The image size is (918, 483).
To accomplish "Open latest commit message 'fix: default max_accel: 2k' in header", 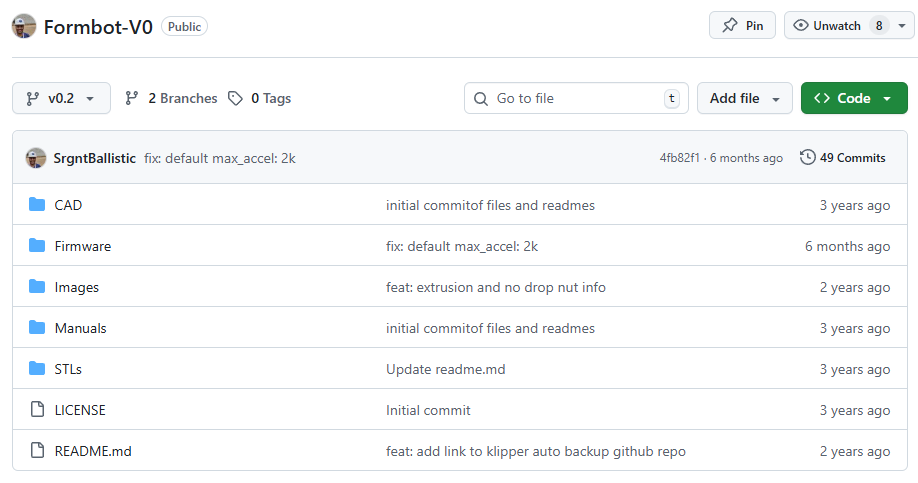I will tap(220, 158).
